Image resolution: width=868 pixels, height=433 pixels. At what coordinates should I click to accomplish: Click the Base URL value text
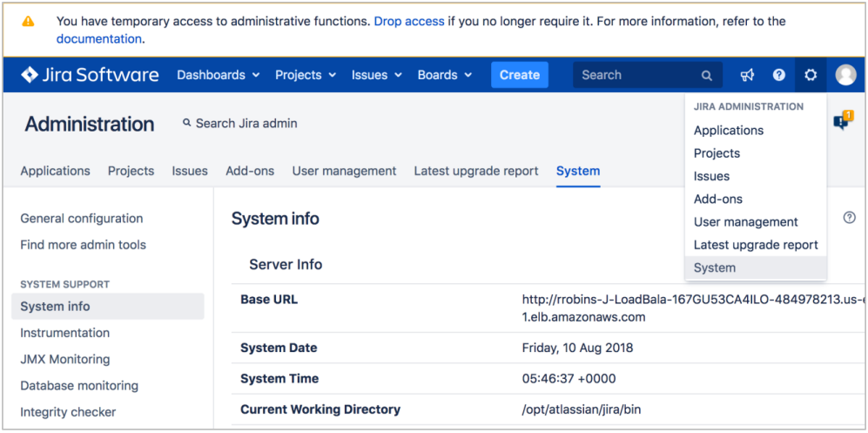[693, 308]
